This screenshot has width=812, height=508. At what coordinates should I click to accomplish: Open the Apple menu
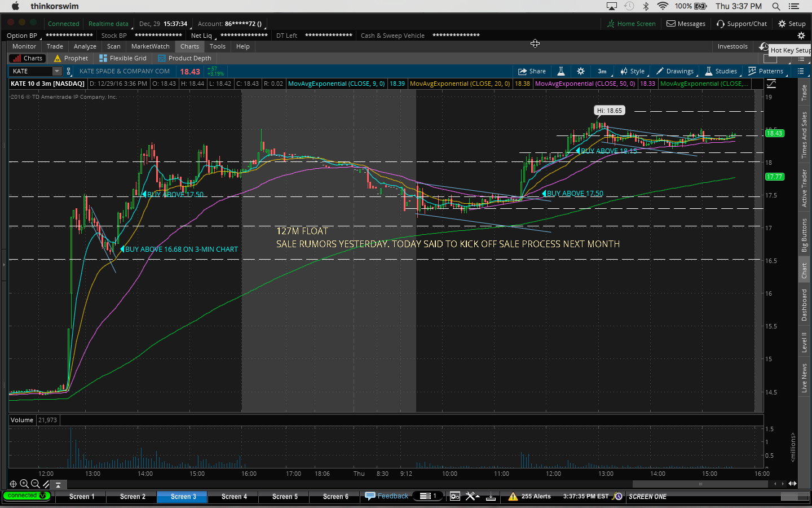coord(15,6)
